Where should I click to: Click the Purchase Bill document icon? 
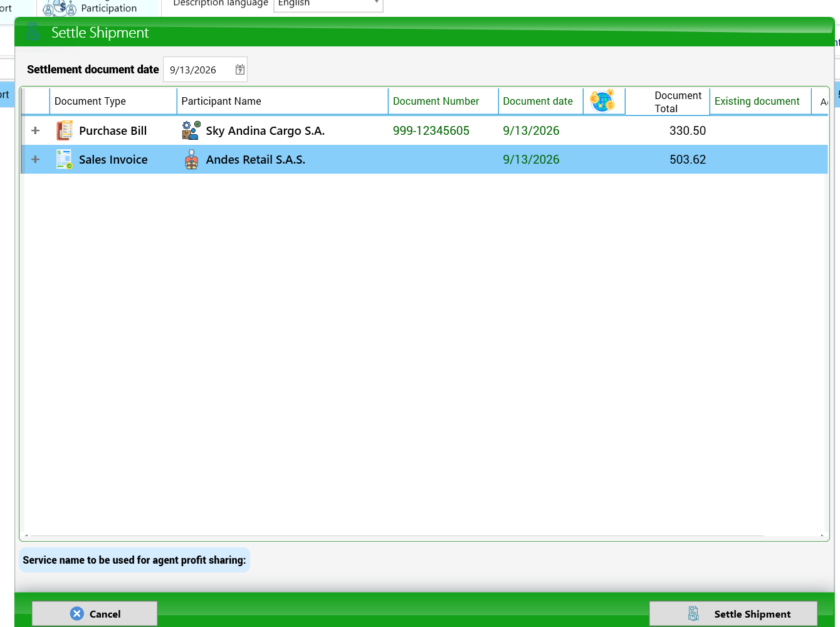tap(65, 130)
